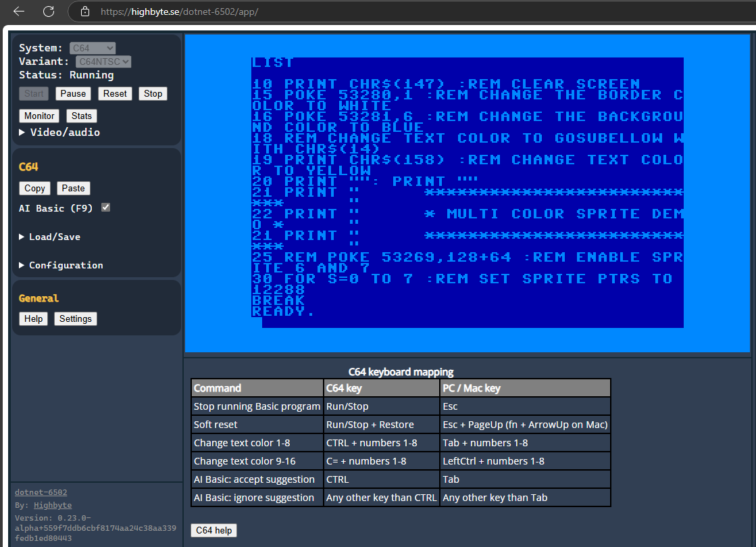
Task: Copy the C64 screen text
Action: pos(34,188)
